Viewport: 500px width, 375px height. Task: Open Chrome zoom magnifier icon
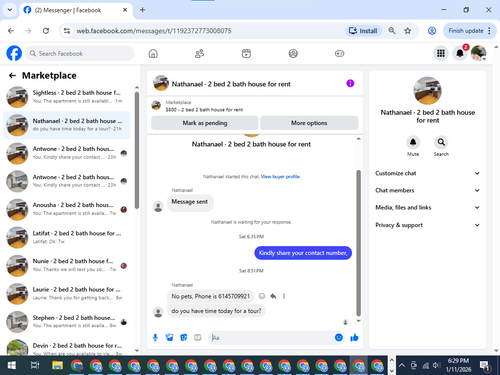tap(392, 31)
